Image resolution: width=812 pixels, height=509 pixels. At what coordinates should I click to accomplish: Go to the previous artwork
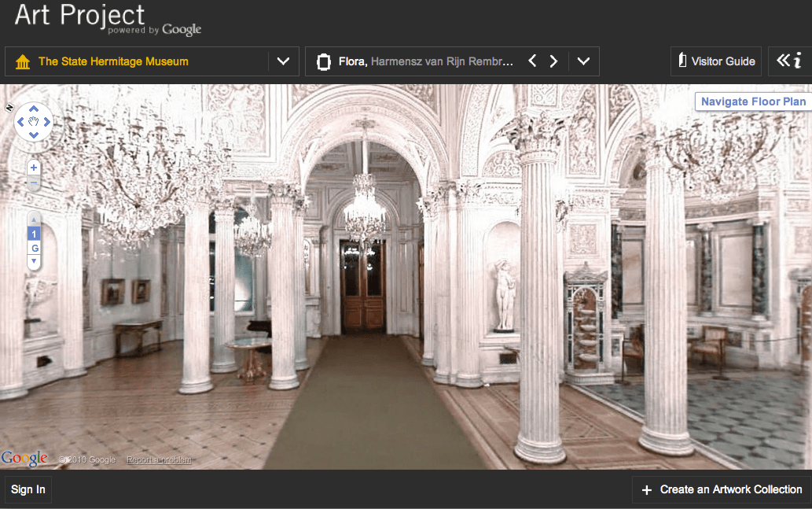[x=532, y=61]
